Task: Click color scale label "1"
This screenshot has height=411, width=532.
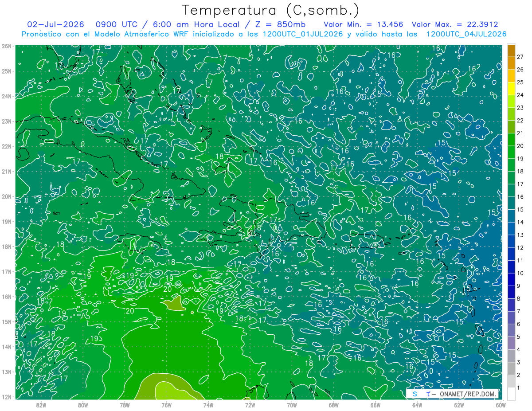Action: [x=519, y=388]
